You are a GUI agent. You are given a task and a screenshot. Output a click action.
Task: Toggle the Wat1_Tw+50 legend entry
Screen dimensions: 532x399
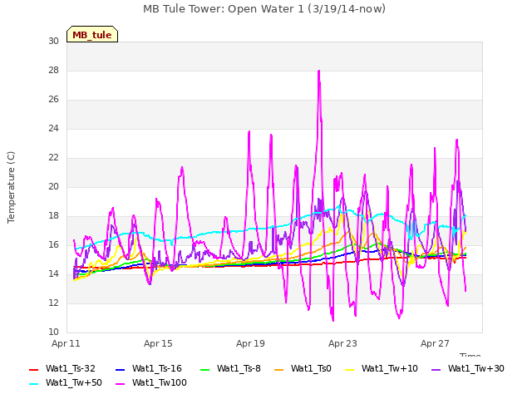click(x=66, y=382)
